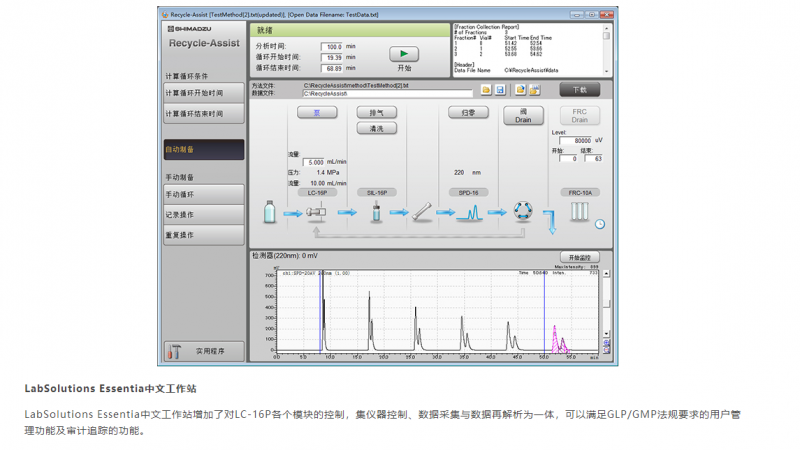Click the 归零 zero button
The width and height of the screenshot is (800, 450).
click(468, 112)
